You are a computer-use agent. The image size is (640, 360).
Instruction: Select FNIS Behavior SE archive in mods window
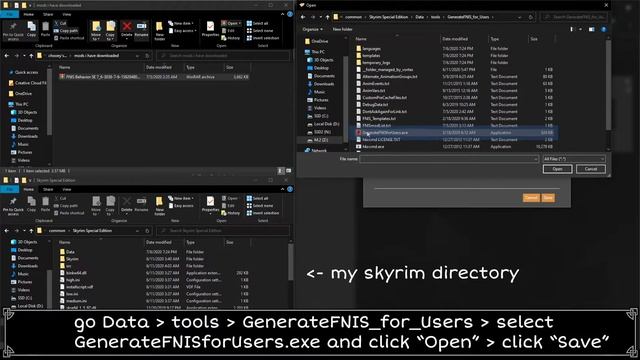tap(154, 77)
